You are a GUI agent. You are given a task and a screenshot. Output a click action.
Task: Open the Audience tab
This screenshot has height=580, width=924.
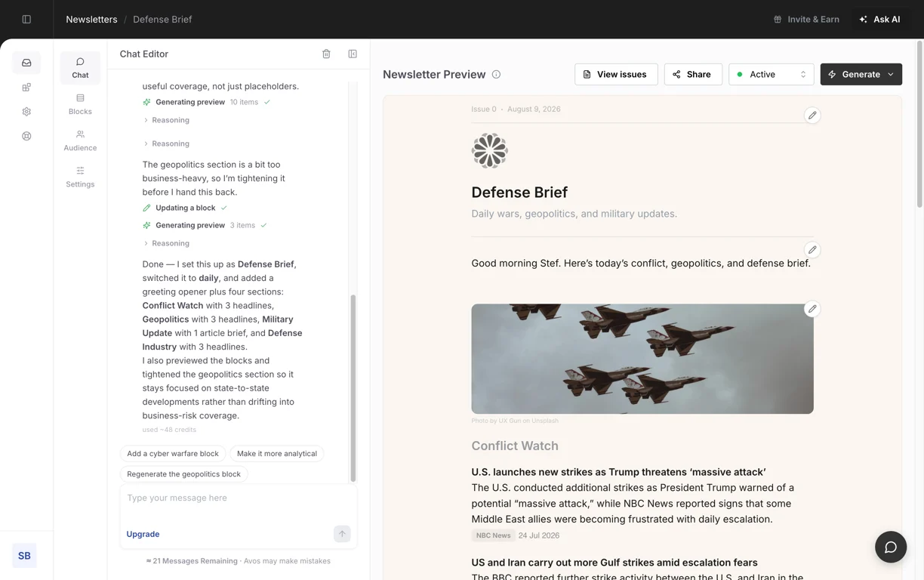point(80,140)
